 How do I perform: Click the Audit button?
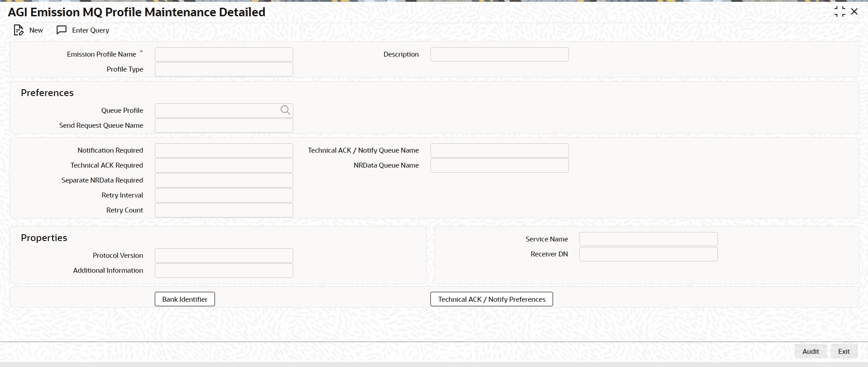[811, 351]
